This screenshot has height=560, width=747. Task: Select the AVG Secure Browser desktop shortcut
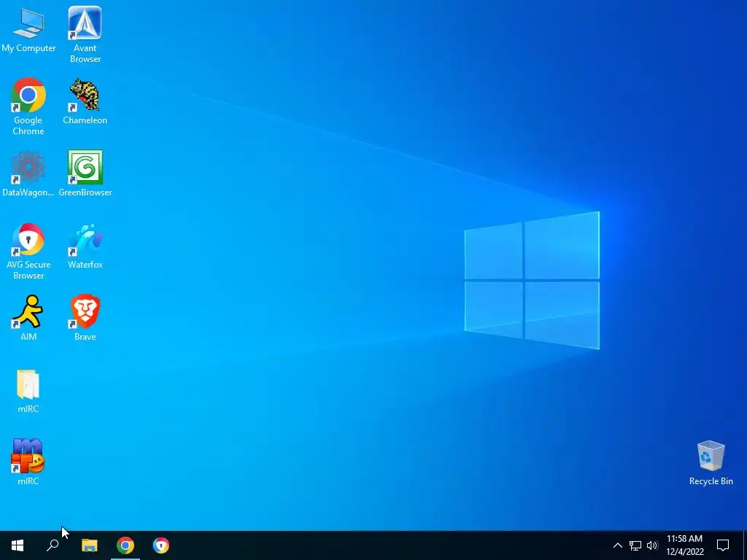point(28,251)
